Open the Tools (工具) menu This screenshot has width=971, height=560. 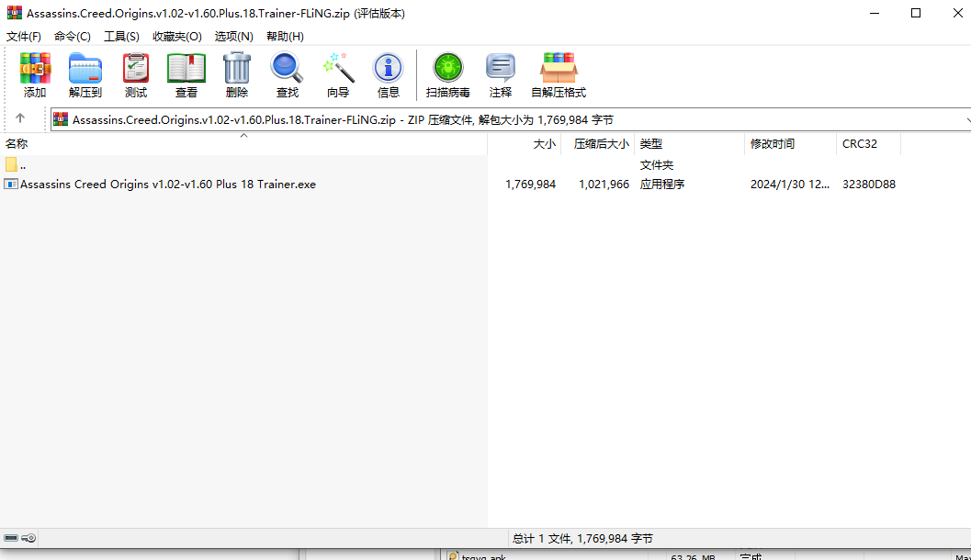coord(121,37)
